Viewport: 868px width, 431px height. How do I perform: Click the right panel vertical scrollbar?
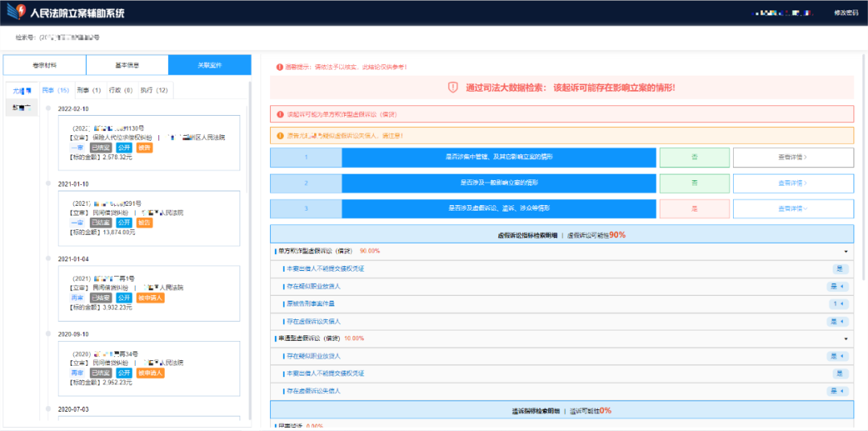863,161
